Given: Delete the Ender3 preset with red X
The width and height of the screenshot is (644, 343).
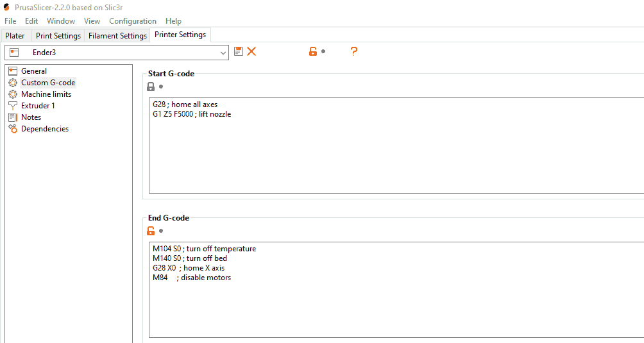Looking at the screenshot, I should coord(251,51).
